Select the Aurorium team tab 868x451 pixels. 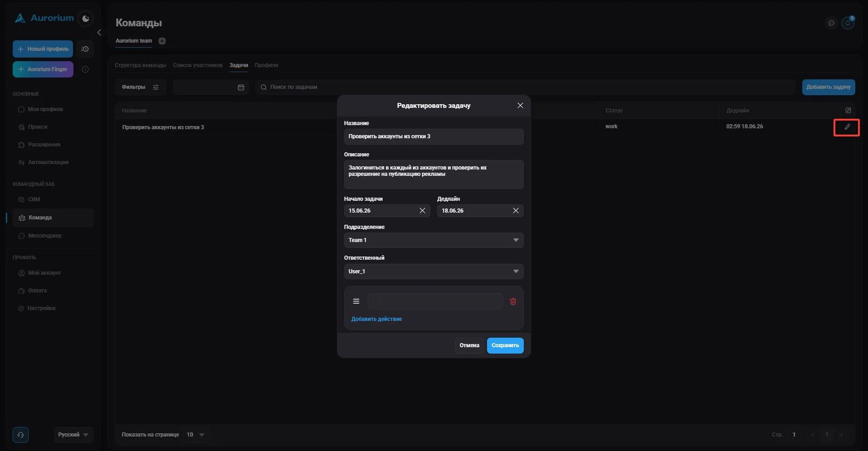click(x=134, y=41)
